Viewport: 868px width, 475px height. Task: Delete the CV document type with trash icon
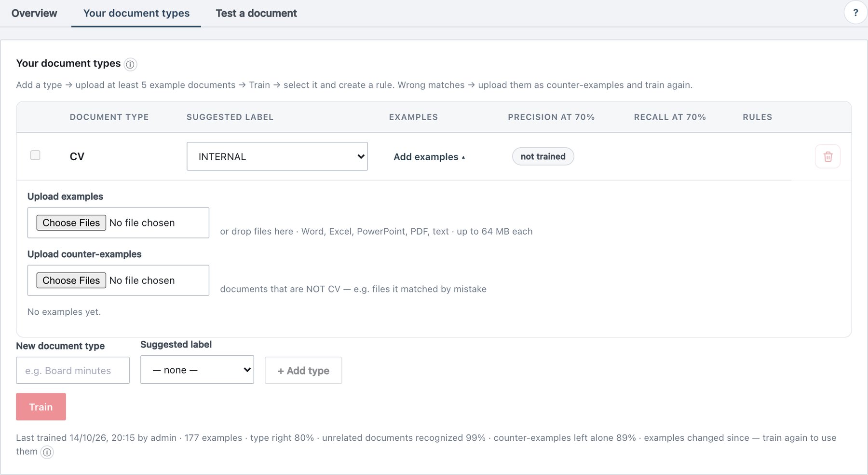point(827,156)
